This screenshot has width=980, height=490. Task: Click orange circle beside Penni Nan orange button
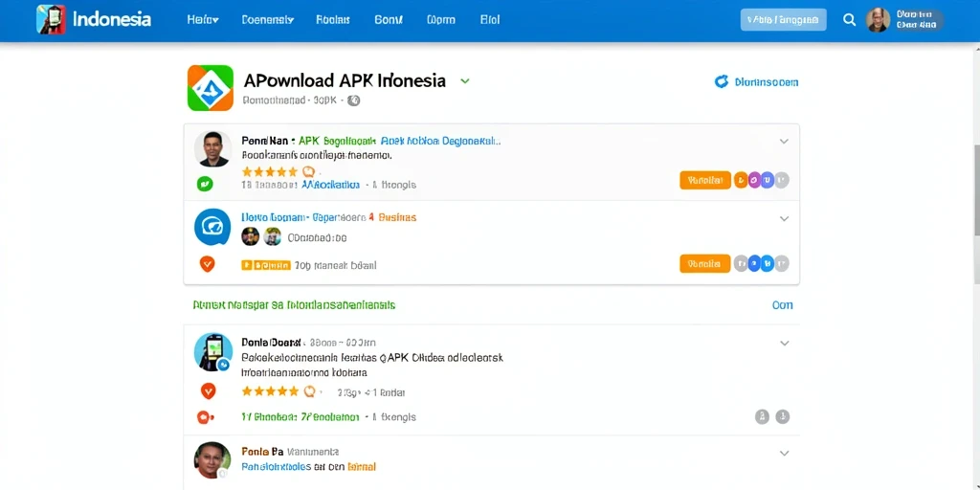pyautogui.click(x=742, y=181)
